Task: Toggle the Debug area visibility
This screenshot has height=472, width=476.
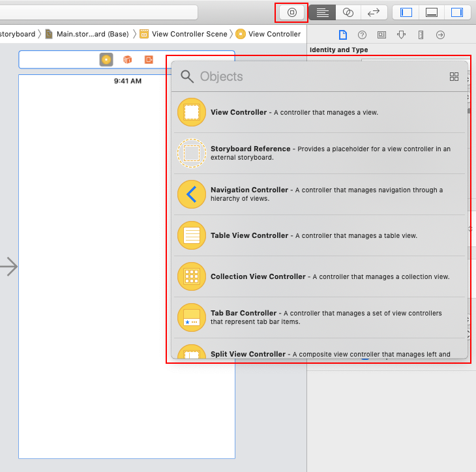Action: 431,12
